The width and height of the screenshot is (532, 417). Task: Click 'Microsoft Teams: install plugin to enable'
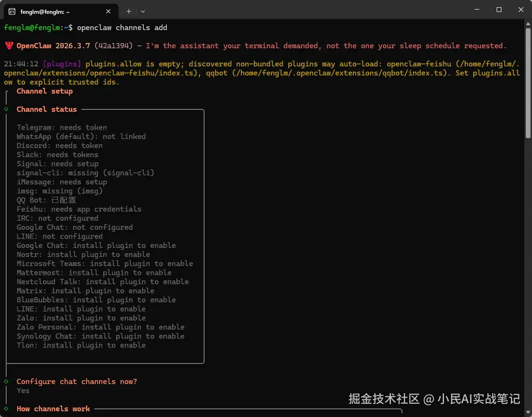(x=105, y=264)
